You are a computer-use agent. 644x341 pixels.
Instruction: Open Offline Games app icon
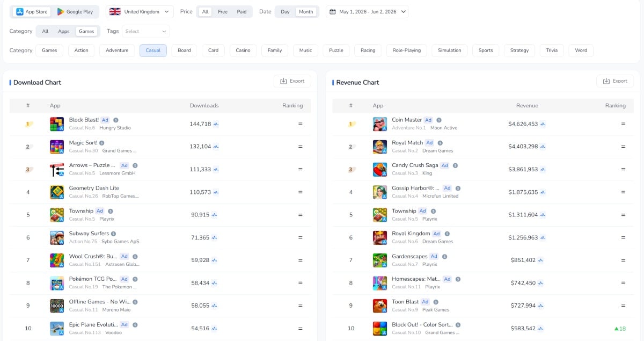coord(57,306)
